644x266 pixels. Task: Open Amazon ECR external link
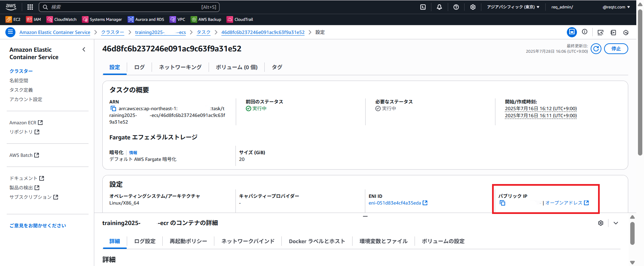coord(26,123)
